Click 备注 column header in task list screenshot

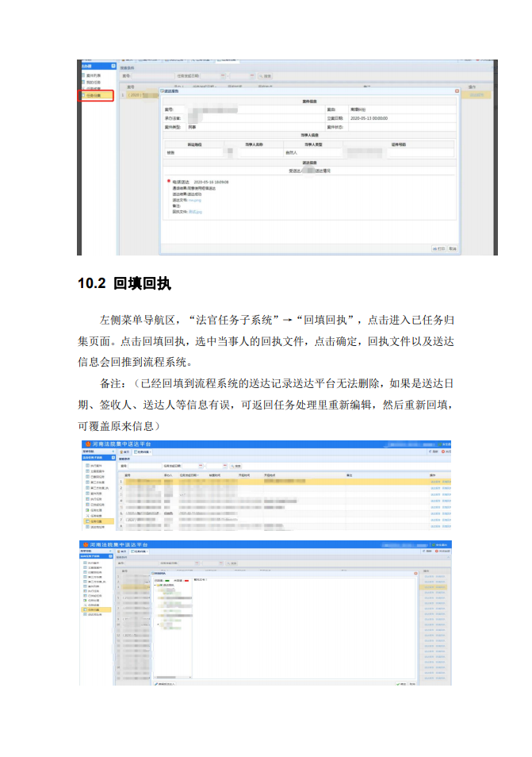coord(349,475)
